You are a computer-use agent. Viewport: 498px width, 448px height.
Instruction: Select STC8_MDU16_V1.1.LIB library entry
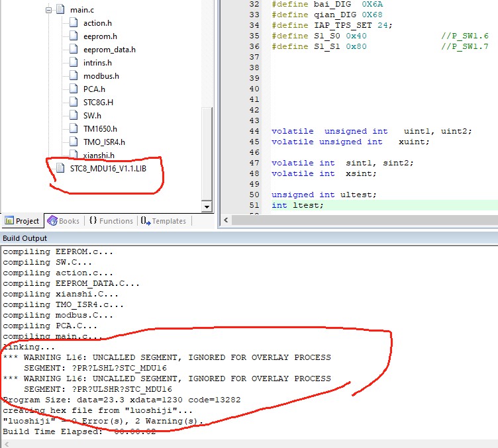coord(108,169)
